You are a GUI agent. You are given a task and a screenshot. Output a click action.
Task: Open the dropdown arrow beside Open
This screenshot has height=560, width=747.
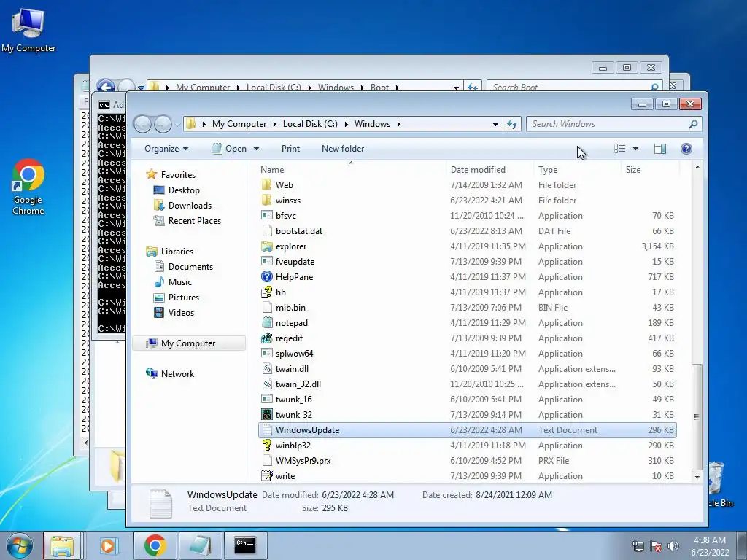click(256, 149)
